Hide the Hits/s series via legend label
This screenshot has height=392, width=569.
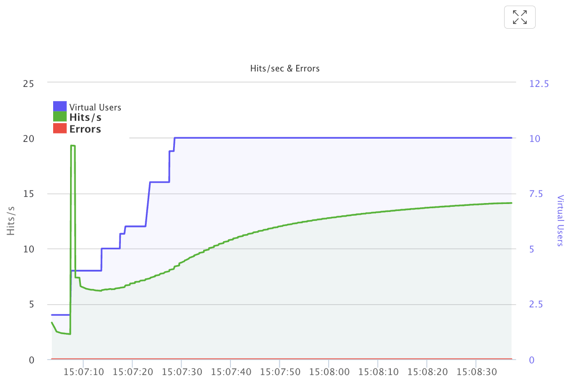85,118
